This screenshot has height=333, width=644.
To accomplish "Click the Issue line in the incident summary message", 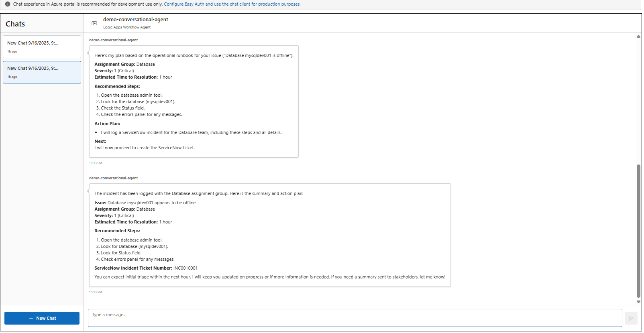I will click(x=145, y=203).
